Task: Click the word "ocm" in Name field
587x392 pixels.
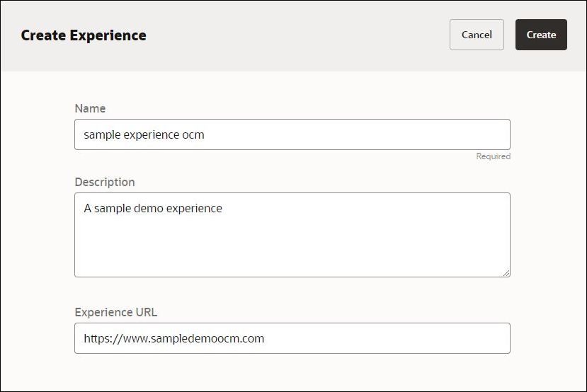Action: (x=193, y=134)
